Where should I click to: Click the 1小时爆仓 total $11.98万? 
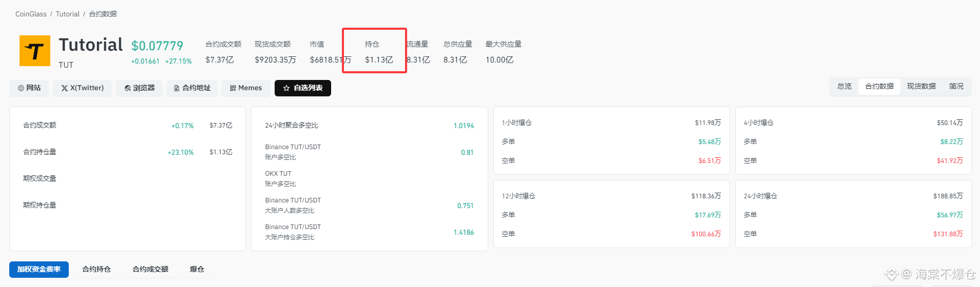coord(708,122)
